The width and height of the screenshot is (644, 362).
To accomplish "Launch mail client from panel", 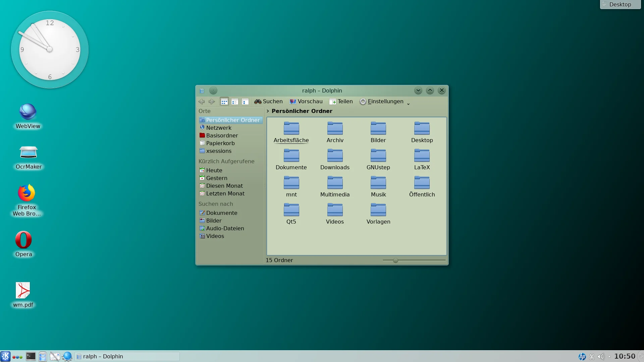I will (55, 356).
